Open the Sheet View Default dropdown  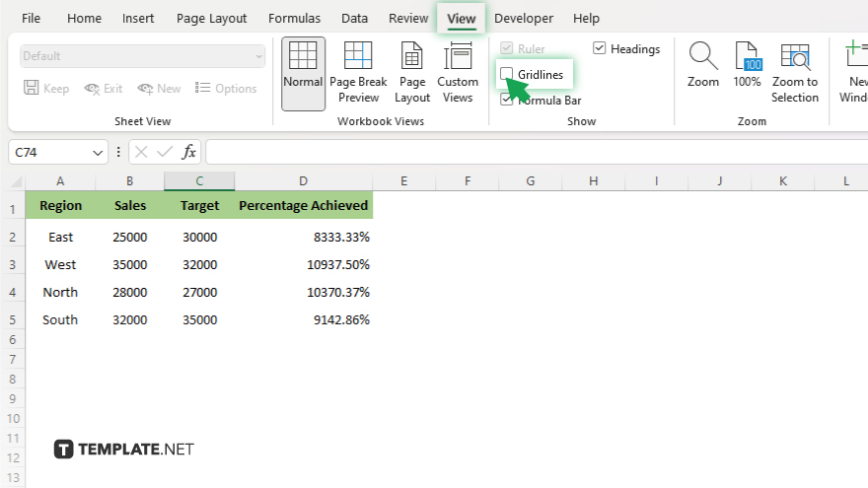coord(142,56)
